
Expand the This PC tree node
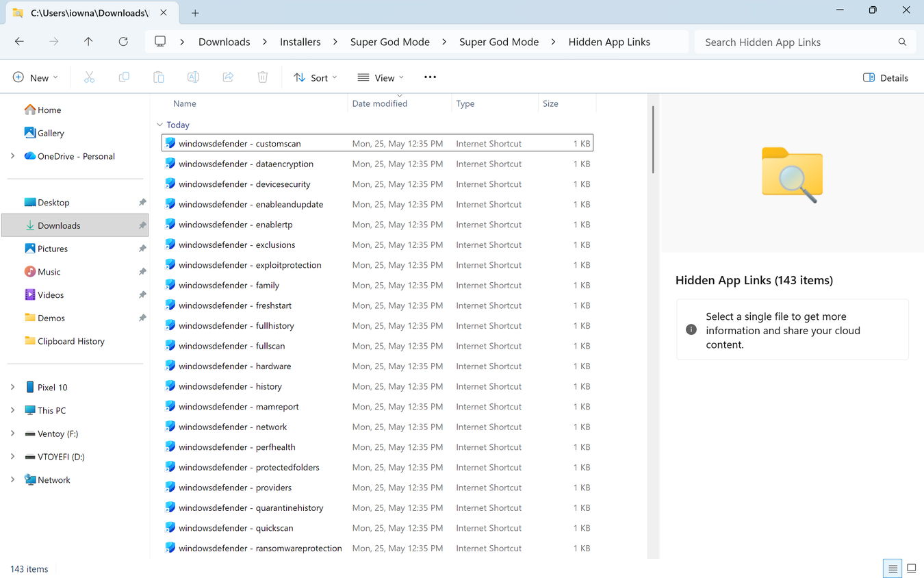[12, 410]
